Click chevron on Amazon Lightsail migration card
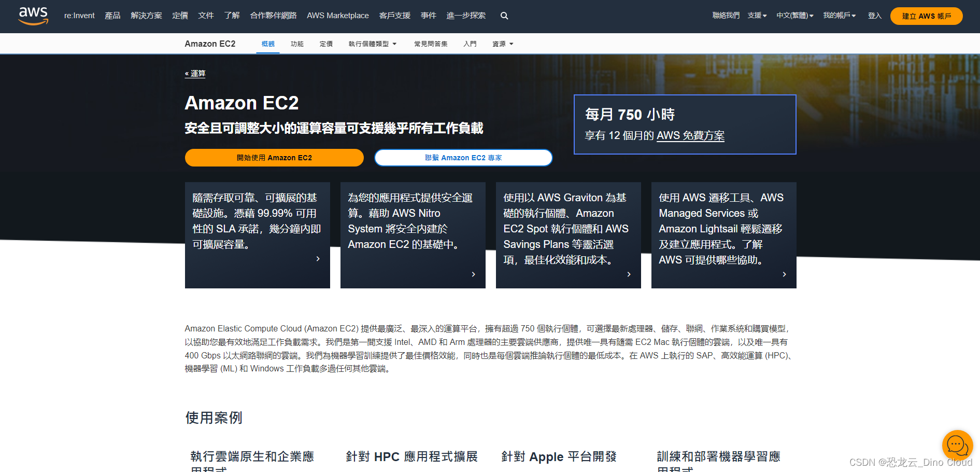 pos(784,274)
